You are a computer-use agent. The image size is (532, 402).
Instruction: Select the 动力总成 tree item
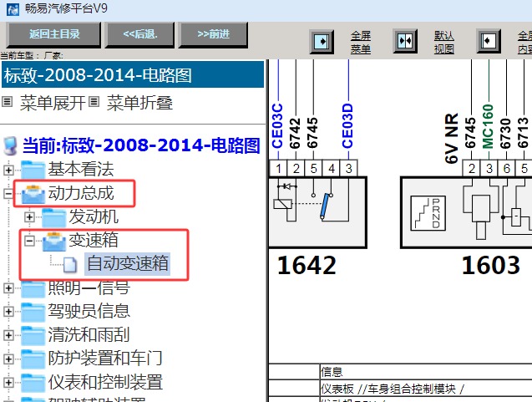pos(81,193)
